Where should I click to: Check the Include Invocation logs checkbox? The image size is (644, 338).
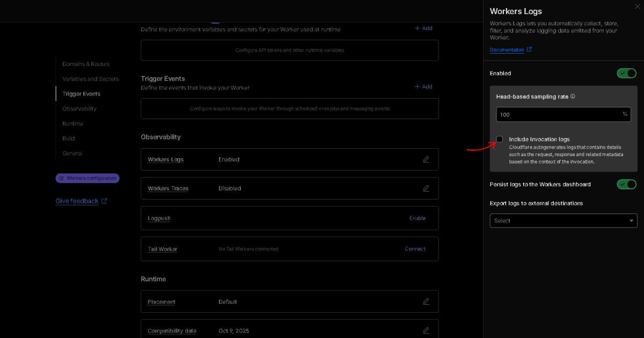(500, 139)
